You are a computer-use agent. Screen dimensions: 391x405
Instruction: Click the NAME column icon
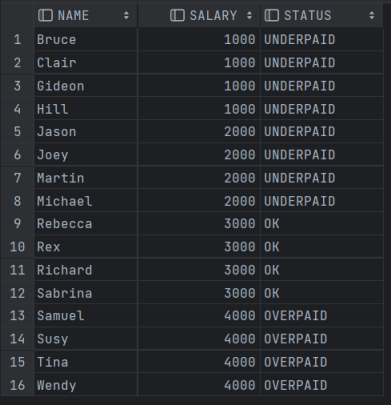point(45,15)
